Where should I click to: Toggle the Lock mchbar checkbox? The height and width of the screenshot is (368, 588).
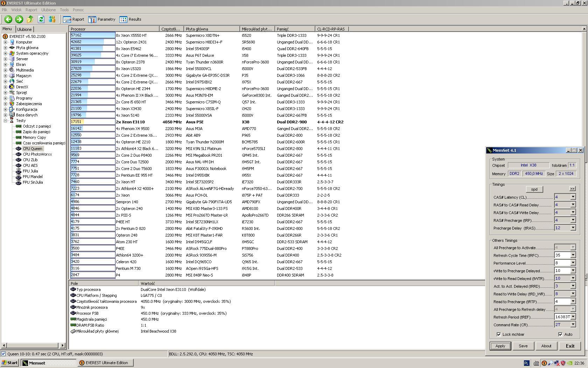click(499, 334)
